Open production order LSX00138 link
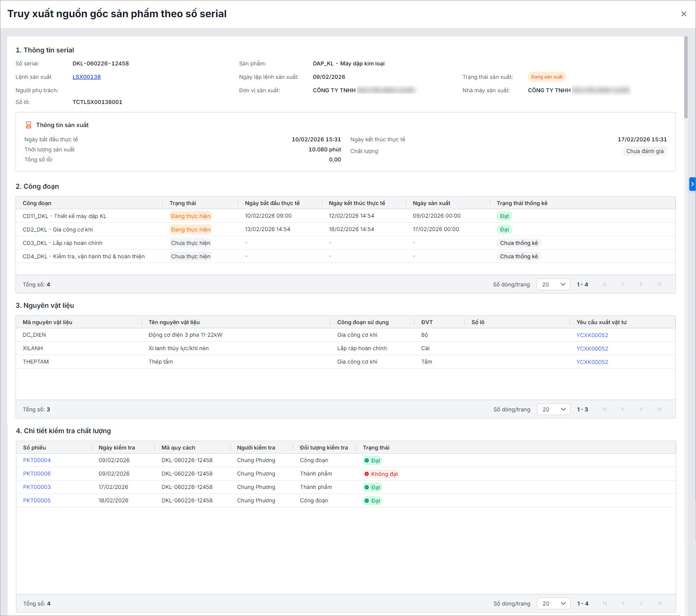Image resolution: width=696 pixels, height=616 pixels. point(86,77)
